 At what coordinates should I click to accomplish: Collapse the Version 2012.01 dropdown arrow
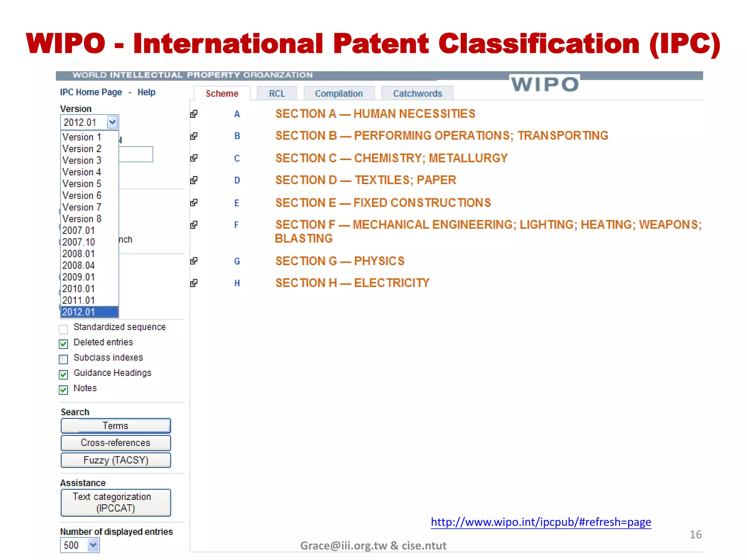[x=112, y=122]
